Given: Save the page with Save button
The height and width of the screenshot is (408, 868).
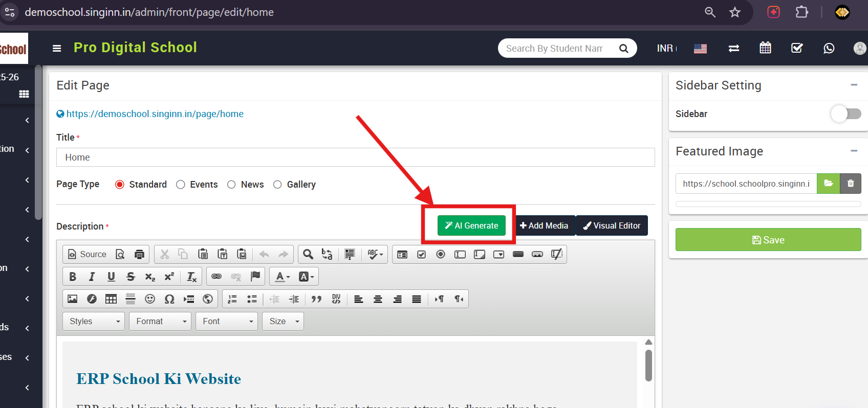Looking at the screenshot, I should pyautogui.click(x=768, y=240).
